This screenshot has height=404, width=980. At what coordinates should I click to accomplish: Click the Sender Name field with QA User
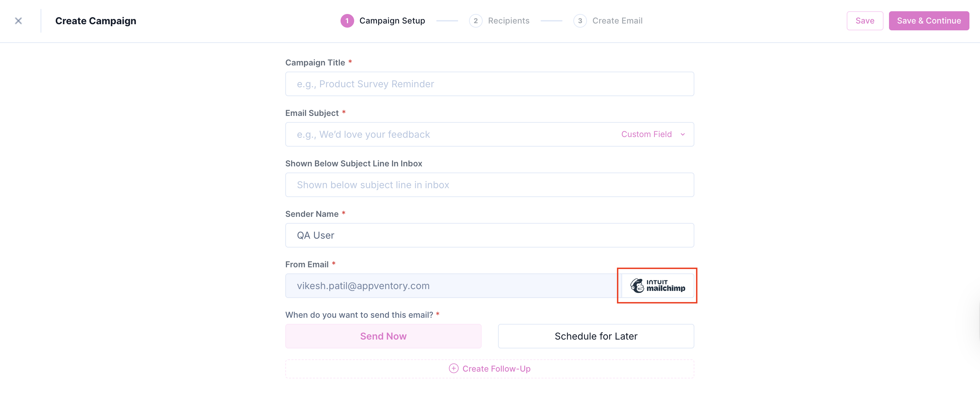pos(489,236)
